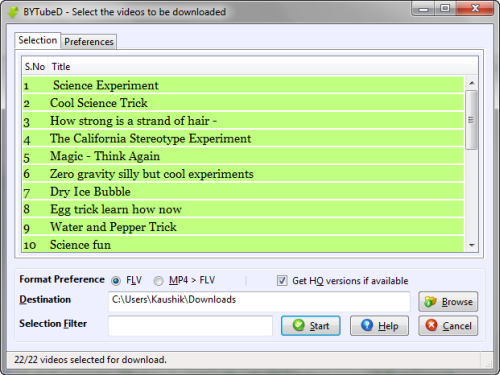Maximize the BYTubeD window
This screenshot has height=375, width=500.
click(x=445, y=8)
